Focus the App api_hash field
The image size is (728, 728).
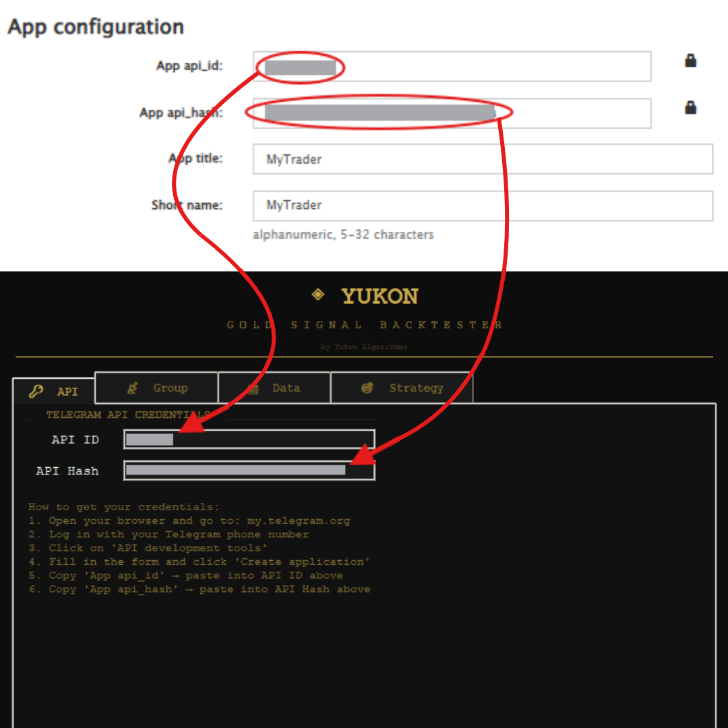pos(452,113)
